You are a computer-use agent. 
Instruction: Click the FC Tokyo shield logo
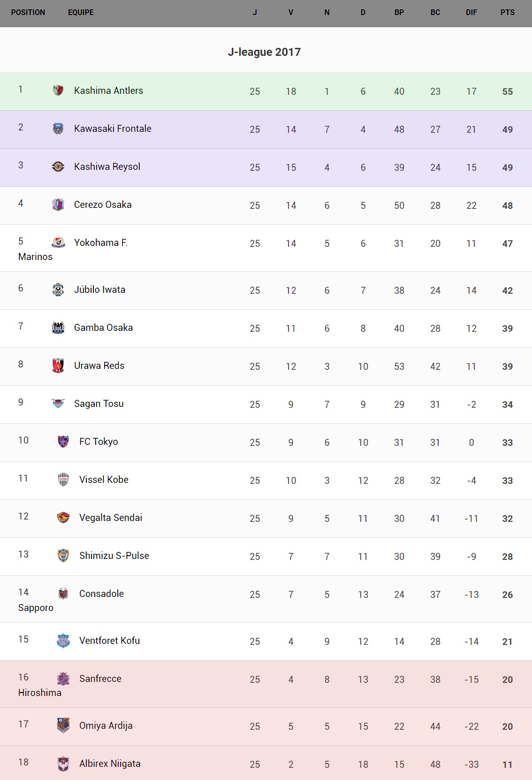pos(63,441)
